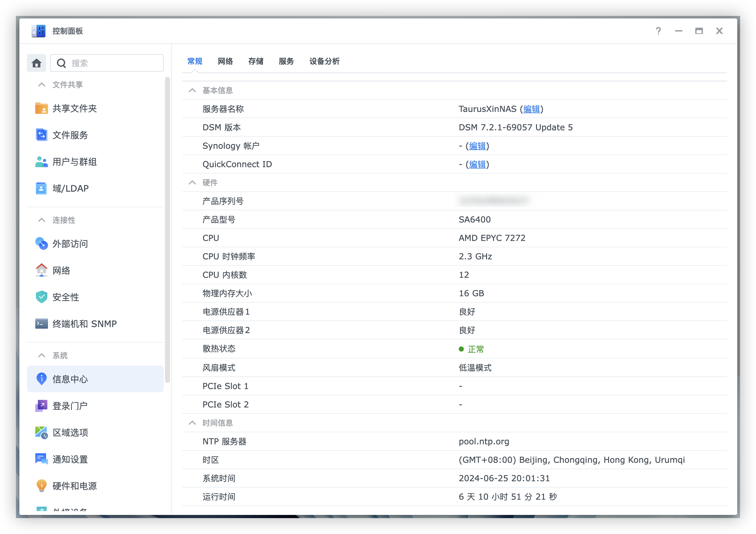Open External Access (外部访问) icon
This screenshot has width=756, height=534.
(x=41, y=243)
